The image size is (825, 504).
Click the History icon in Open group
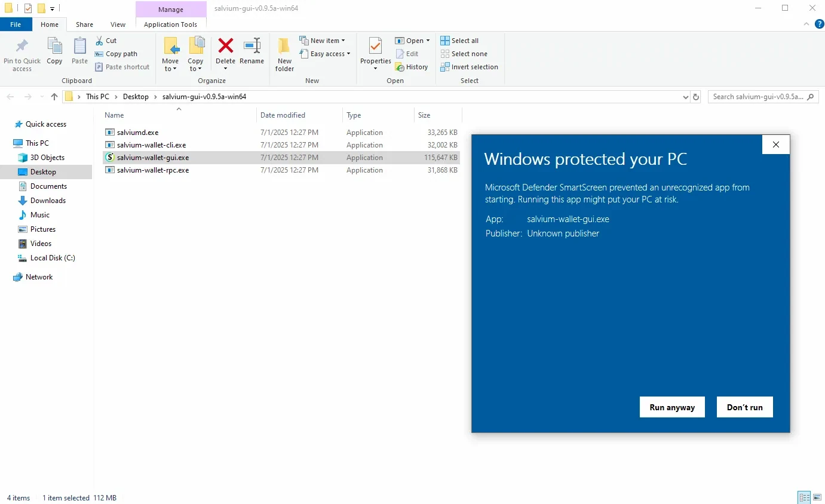coord(400,67)
